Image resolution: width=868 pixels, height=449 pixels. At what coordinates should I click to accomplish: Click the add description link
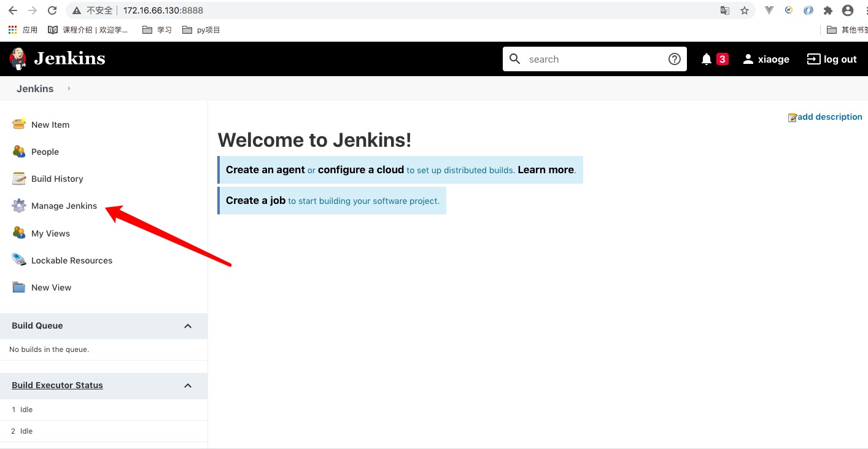829,117
